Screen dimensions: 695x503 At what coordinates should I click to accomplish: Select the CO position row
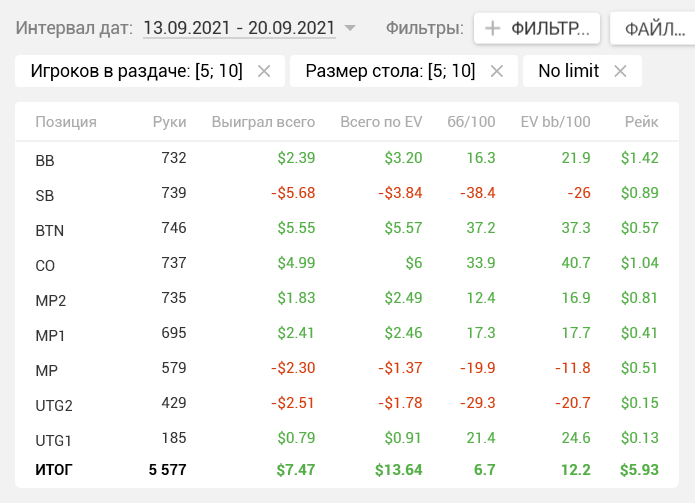point(46,265)
